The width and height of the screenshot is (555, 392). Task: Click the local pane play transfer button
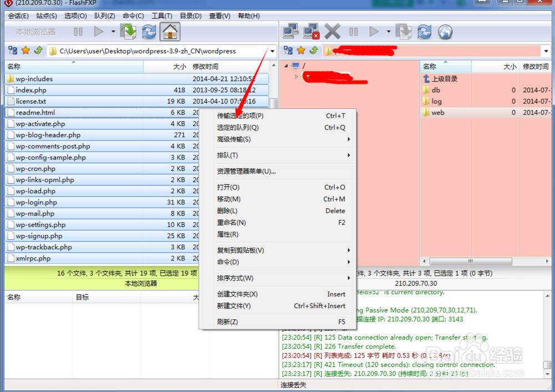tap(99, 32)
